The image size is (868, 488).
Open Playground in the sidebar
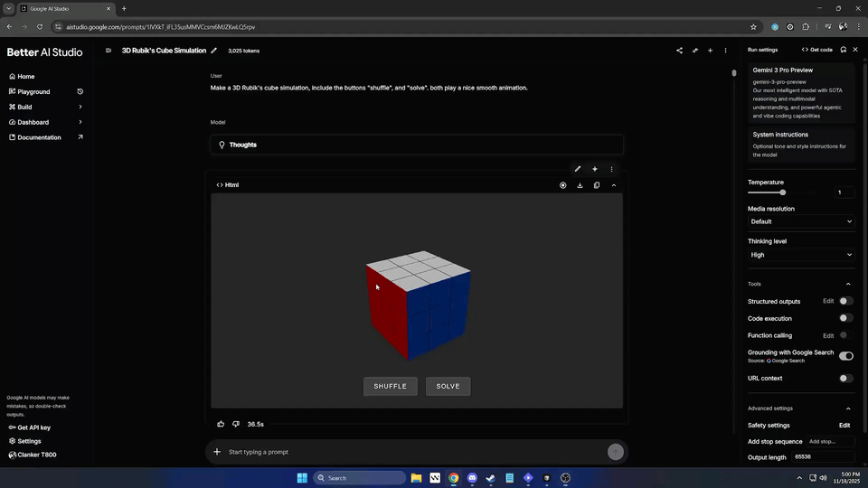[x=33, y=91]
